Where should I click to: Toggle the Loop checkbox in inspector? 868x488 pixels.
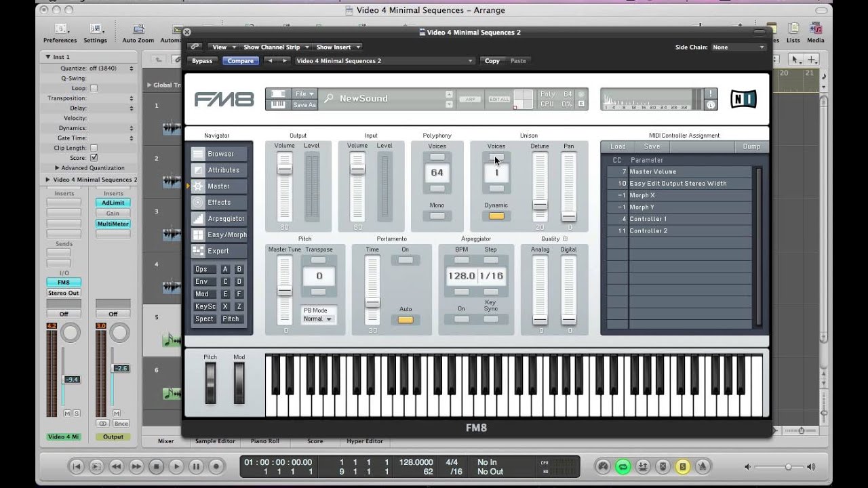(94, 88)
